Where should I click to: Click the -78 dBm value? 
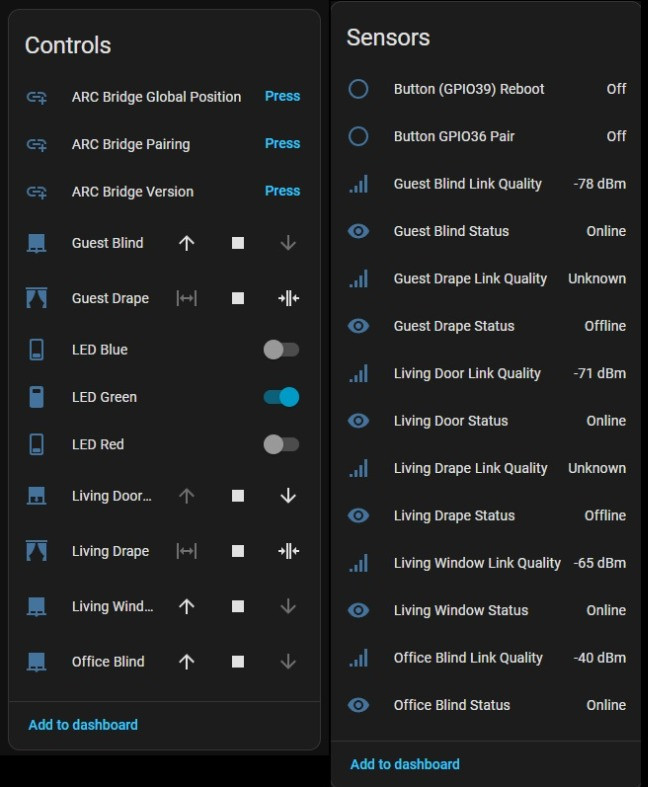click(600, 184)
